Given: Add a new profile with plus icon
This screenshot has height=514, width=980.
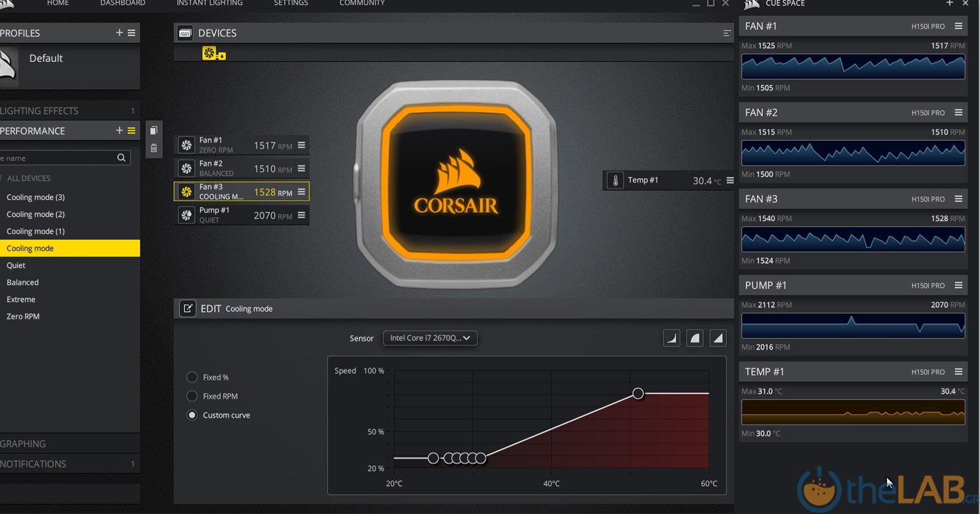Looking at the screenshot, I should [119, 32].
